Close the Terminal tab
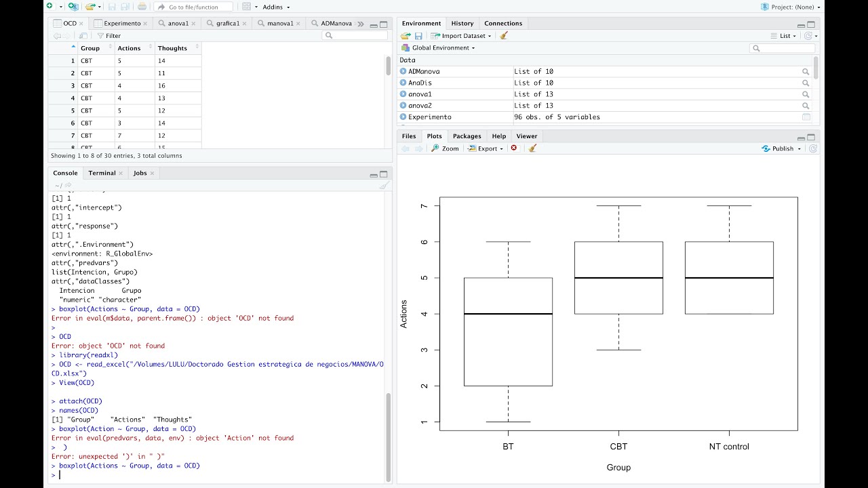Image resolution: width=868 pixels, height=488 pixels. (x=121, y=174)
